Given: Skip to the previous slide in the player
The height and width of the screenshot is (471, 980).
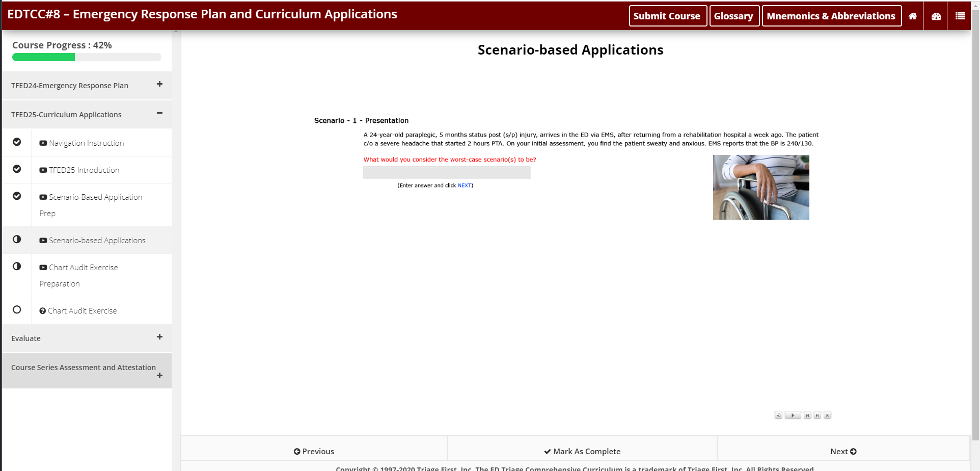Looking at the screenshot, I should point(807,415).
